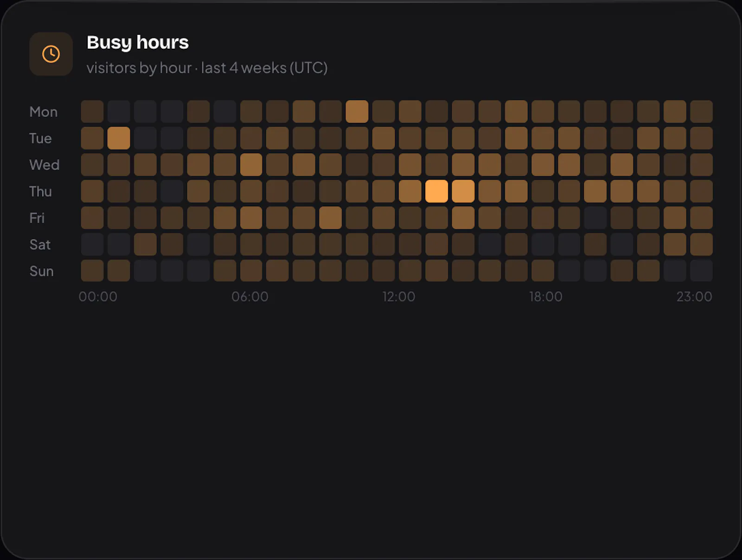742x560 pixels.
Task: Click the last cell of the Tue row
Action: pyautogui.click(x=702, y=138)
